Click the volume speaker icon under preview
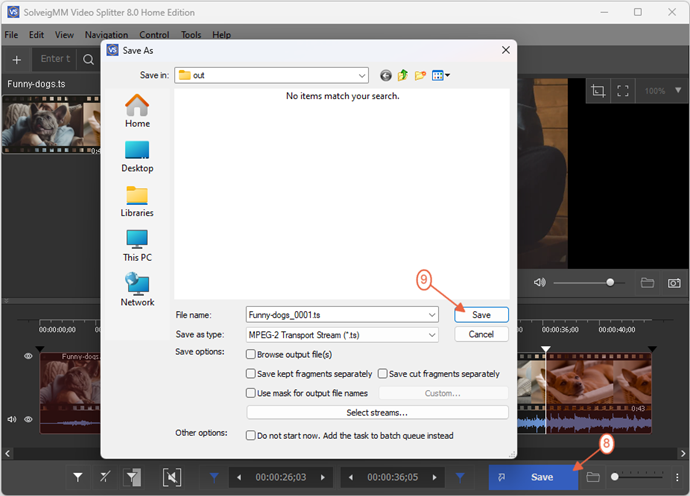The image size is (690, 496). point(540,283)
